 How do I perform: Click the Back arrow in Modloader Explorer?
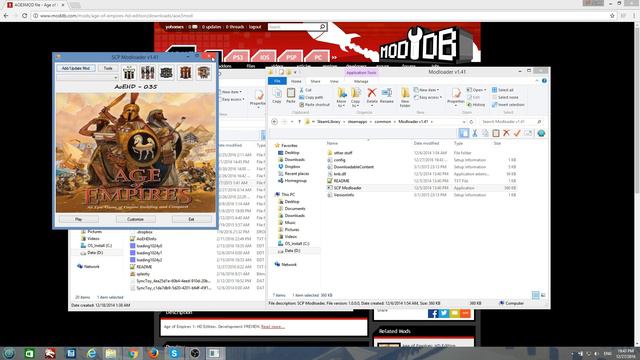click(274, 122)
